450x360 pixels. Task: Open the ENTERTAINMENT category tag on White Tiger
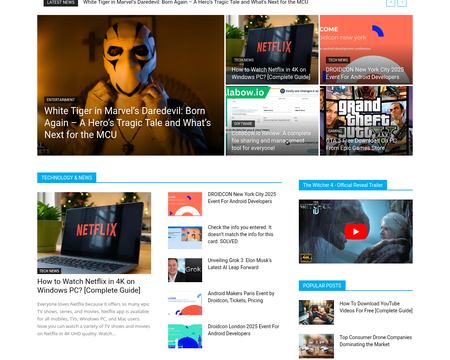[61, 100]
